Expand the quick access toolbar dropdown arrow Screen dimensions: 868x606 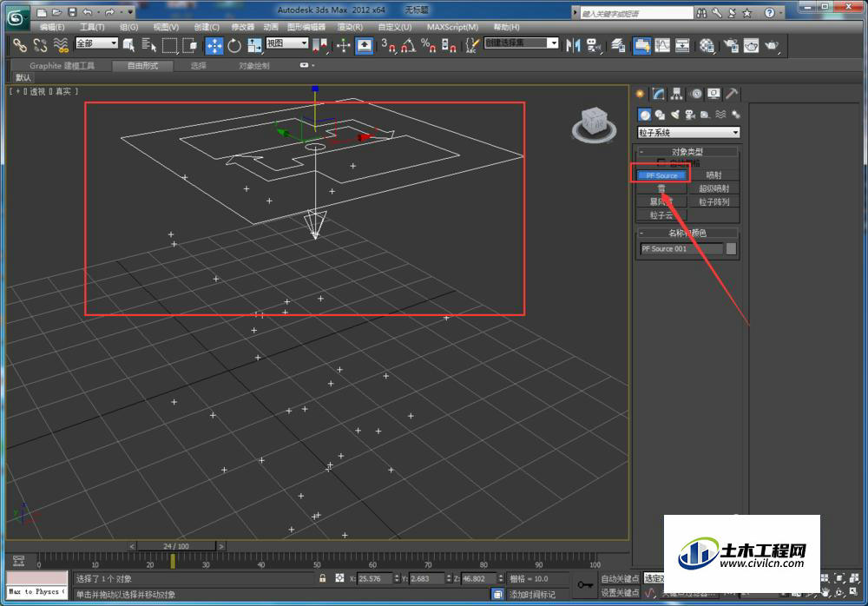[x=130, y=11]
